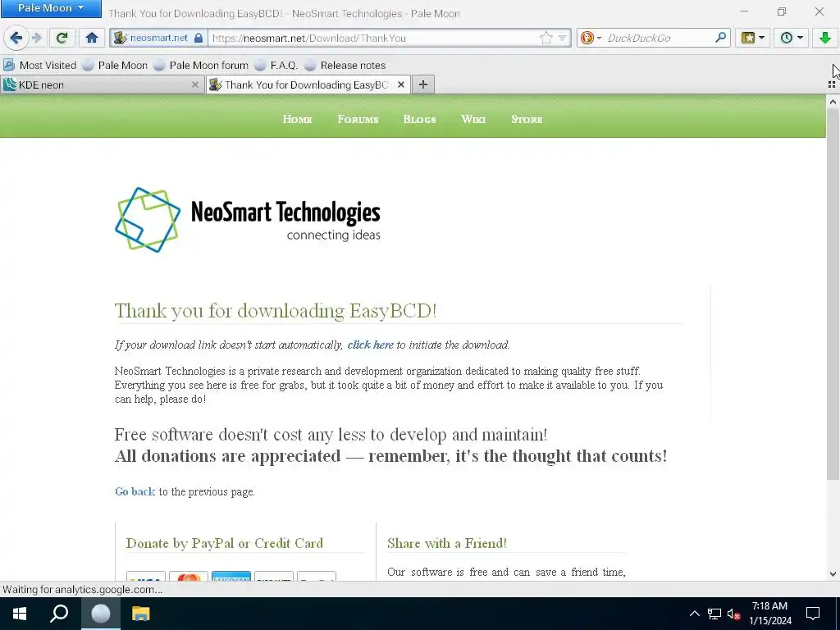Click the 'connecting ideas' tagline text
The width and height of the screenshot is (840, 630).
click(x=334, y=235)
